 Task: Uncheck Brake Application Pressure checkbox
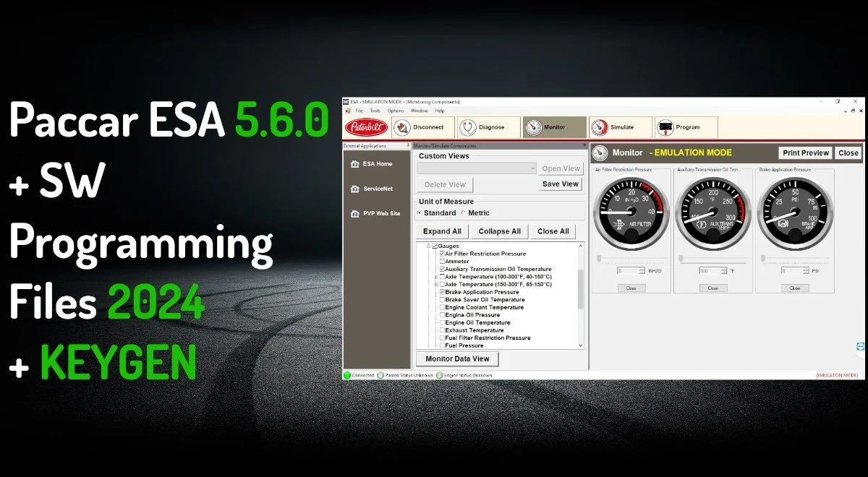pos(442,292)
